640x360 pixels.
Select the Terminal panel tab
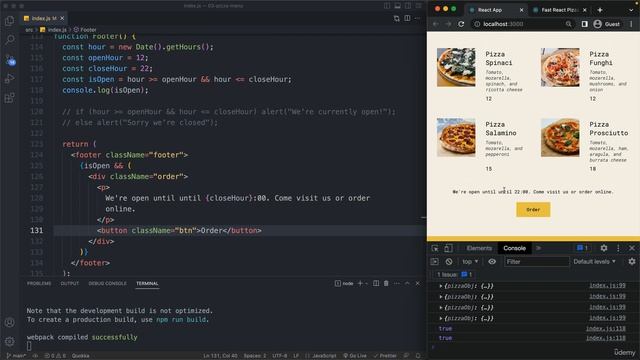click(x=147, y=283)
